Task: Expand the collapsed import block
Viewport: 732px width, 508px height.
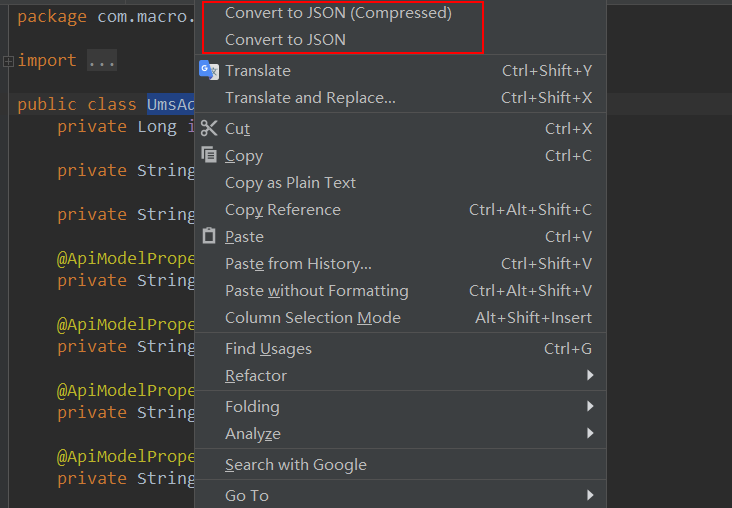Action: point(8,61)
